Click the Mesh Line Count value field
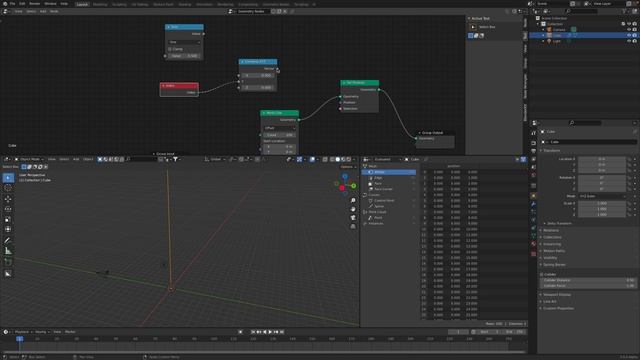This screenshot has height=360, width=640. tap(280, 135)
